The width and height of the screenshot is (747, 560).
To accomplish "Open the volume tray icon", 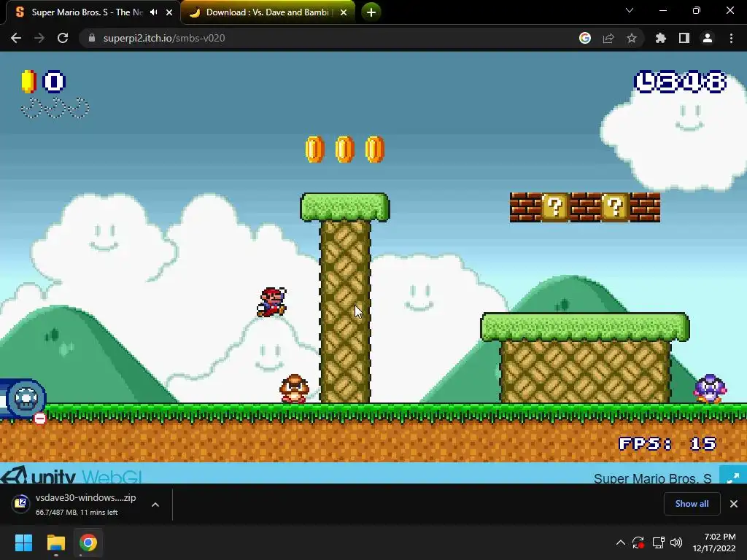I will 676,542.
